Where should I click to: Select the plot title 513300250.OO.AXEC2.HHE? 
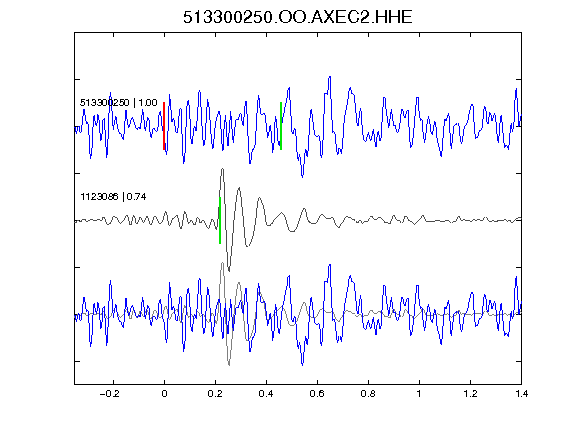[298, 17]
